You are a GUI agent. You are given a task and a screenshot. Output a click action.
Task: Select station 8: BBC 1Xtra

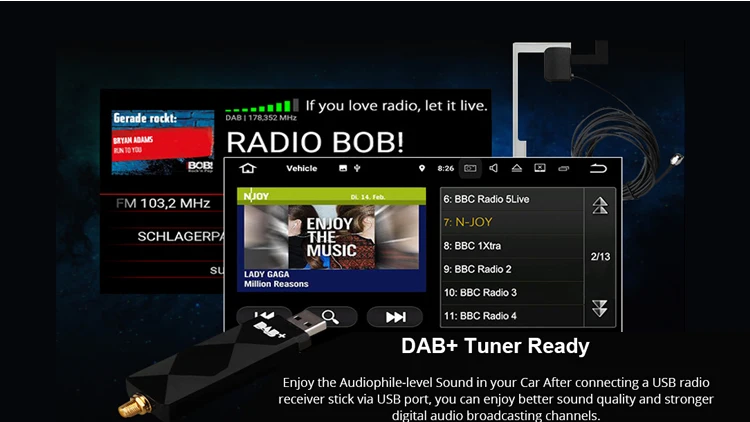click(512, 246)
